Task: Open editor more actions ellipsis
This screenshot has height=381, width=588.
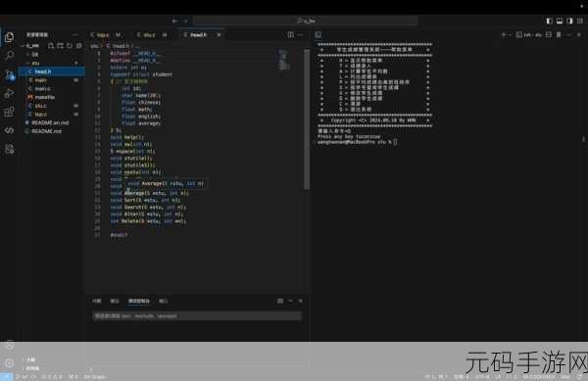Action: point(300,35)
